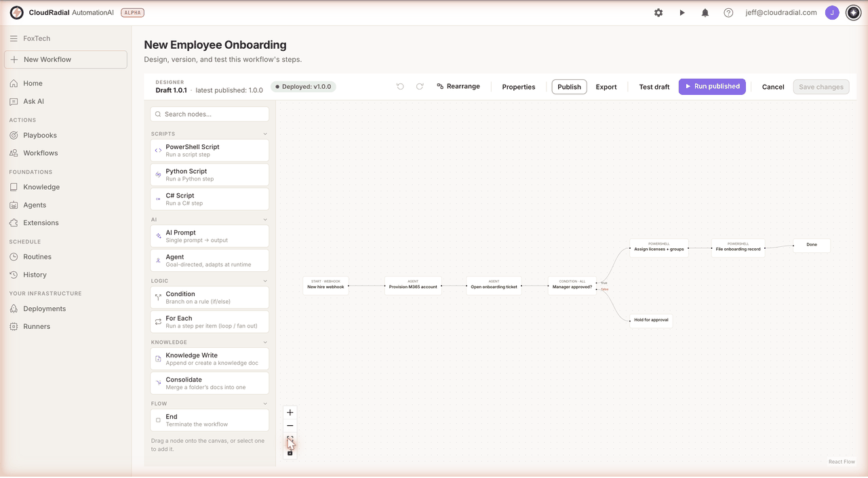Select the Open onboarding ticket node
Image resolution: width=868 pixels, height=478 pixels.
494,284
